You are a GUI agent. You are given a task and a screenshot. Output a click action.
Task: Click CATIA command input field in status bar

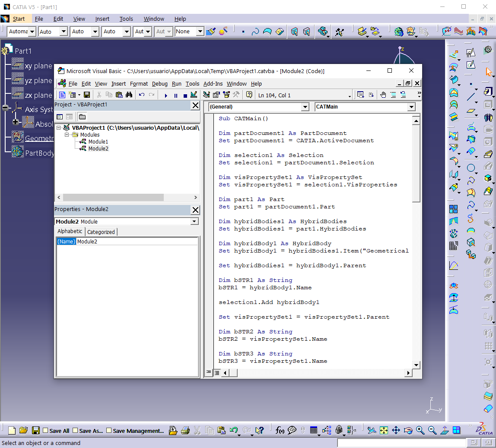coord(402,443)
